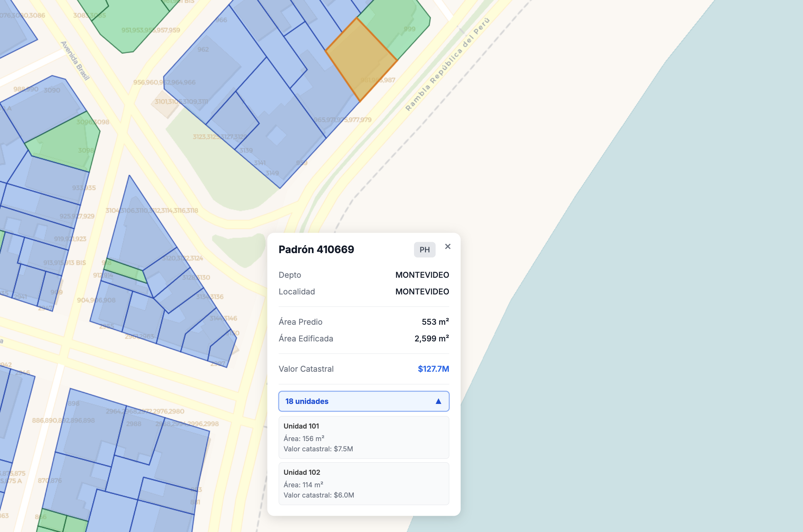The height and width of the screenshot is (532, 803).
Task: Click the triangle arrow beside 18 unidades
Action: [x=438, y=401]
